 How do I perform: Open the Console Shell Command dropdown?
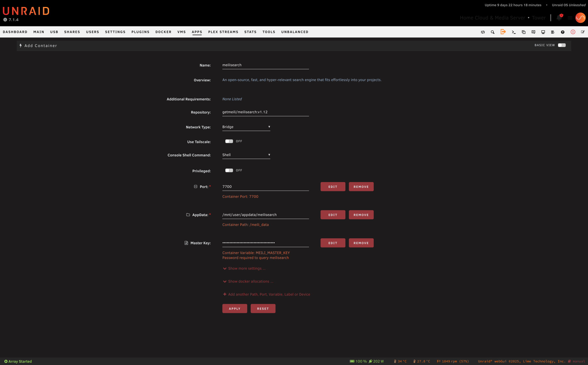click(x=246, y=155)
